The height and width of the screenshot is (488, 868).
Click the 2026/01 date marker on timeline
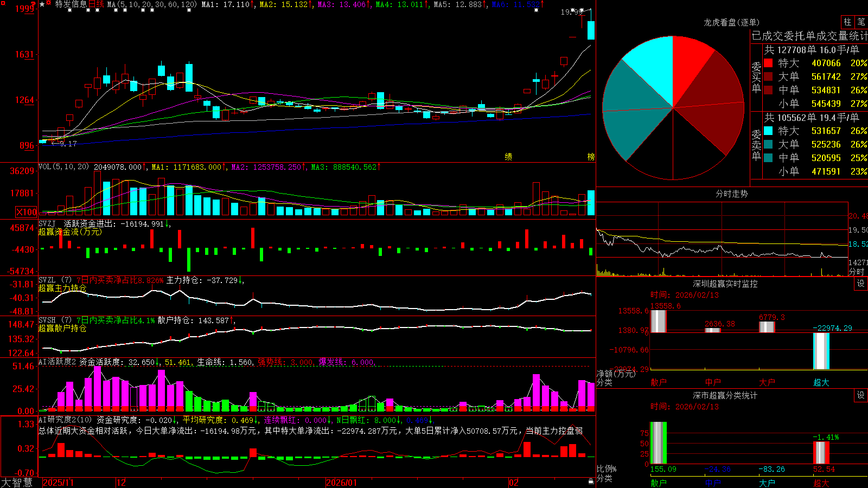pos(342,483)
